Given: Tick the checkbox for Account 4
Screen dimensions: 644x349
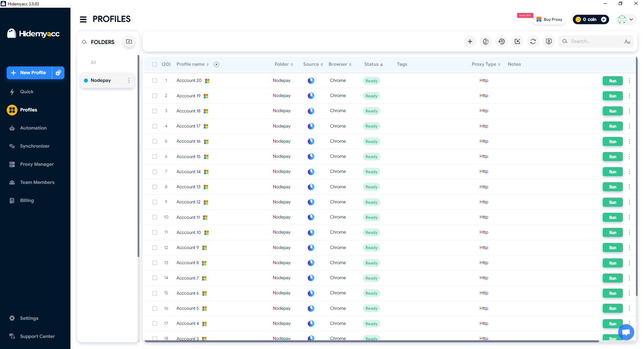Looking at the screenshot, I should (155, 323).
